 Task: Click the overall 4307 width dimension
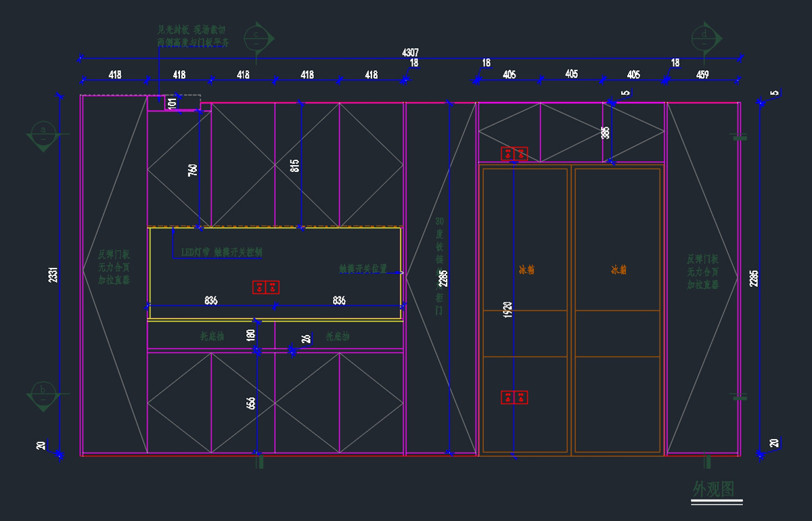click(x=410, y=52)
